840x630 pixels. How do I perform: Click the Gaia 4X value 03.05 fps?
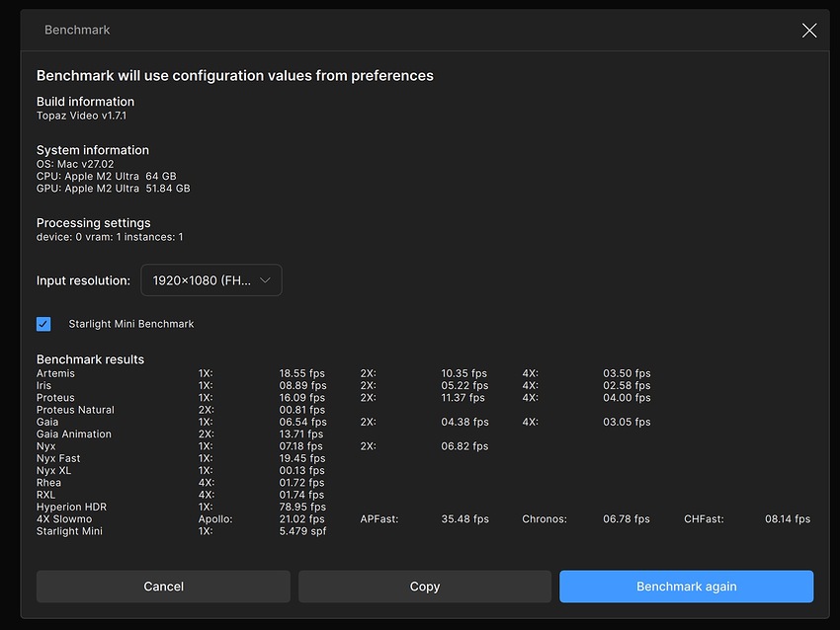627,422
